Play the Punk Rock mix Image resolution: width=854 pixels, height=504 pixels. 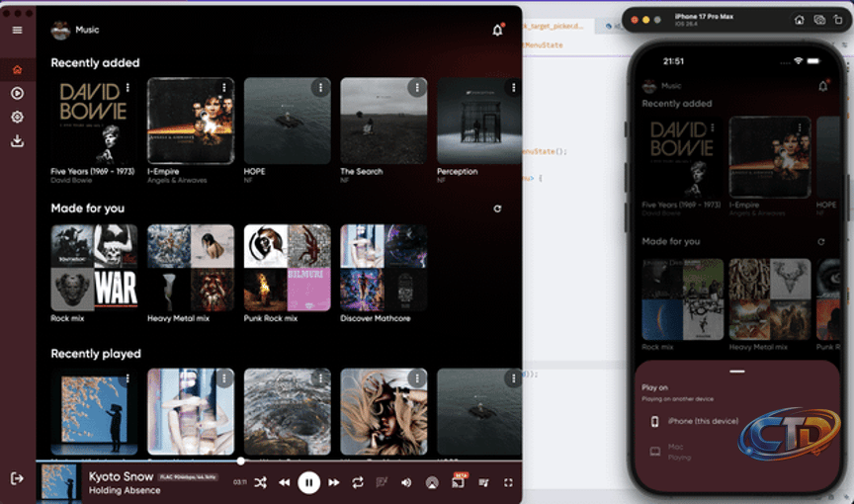[x=287, y=268]
